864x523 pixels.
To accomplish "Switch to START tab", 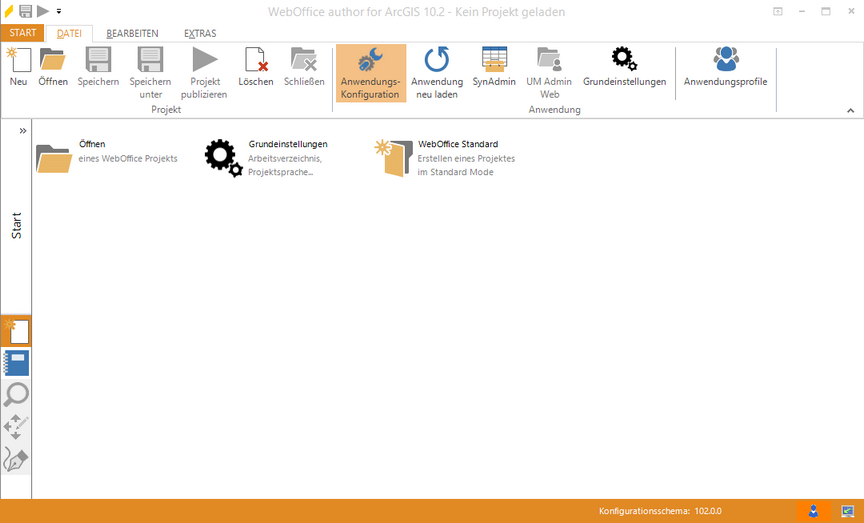I will pos(23,33).
